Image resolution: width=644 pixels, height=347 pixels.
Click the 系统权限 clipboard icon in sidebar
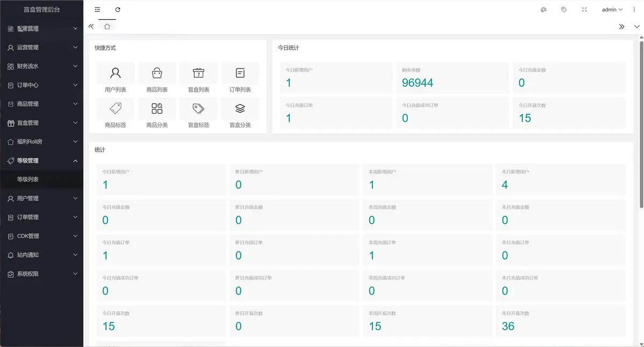[11, 274]
